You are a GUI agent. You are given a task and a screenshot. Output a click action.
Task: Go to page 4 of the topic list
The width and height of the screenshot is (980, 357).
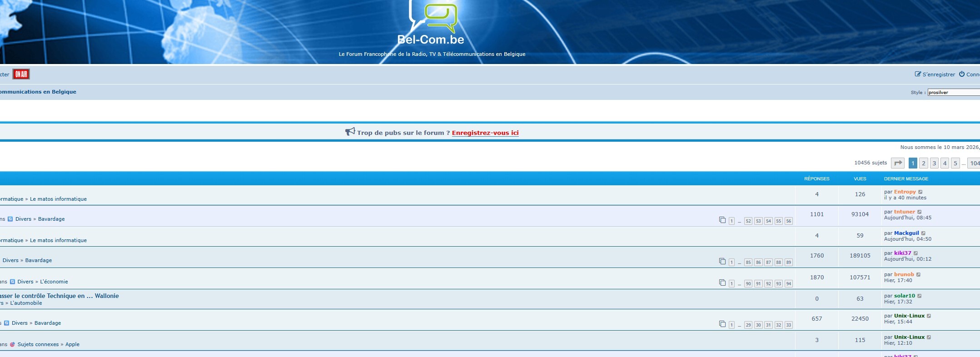[945, 163]
